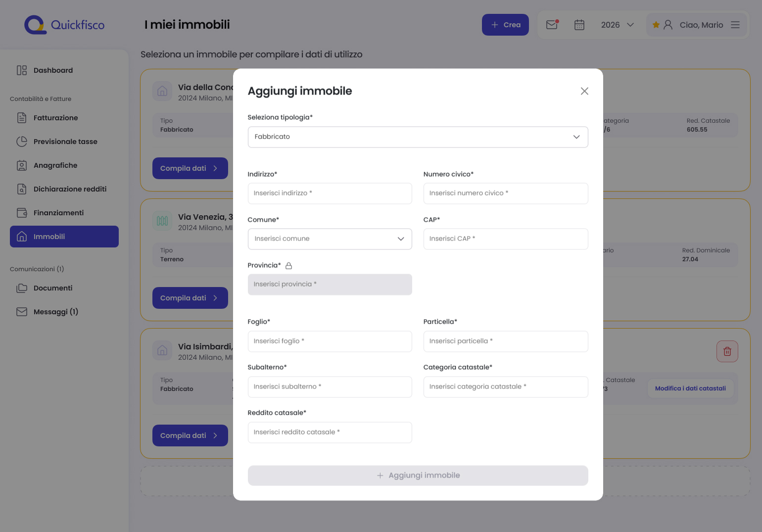
Task: Open the calendar icon in header
Action: coord(579,25)
